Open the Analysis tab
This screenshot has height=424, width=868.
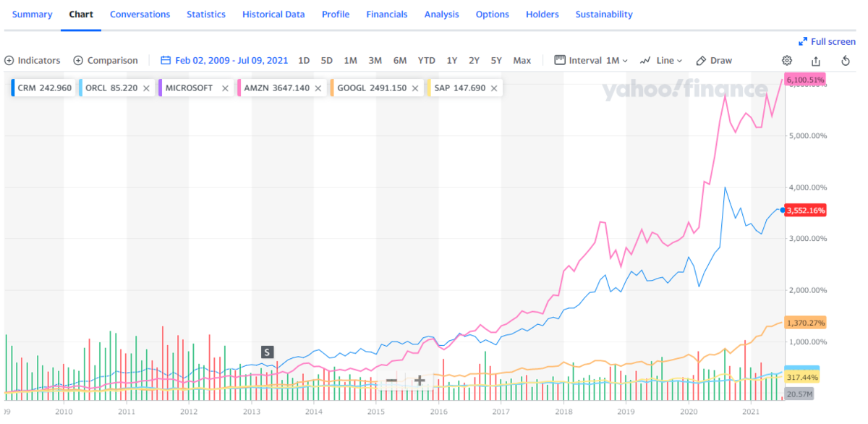(x=442, y=14)
